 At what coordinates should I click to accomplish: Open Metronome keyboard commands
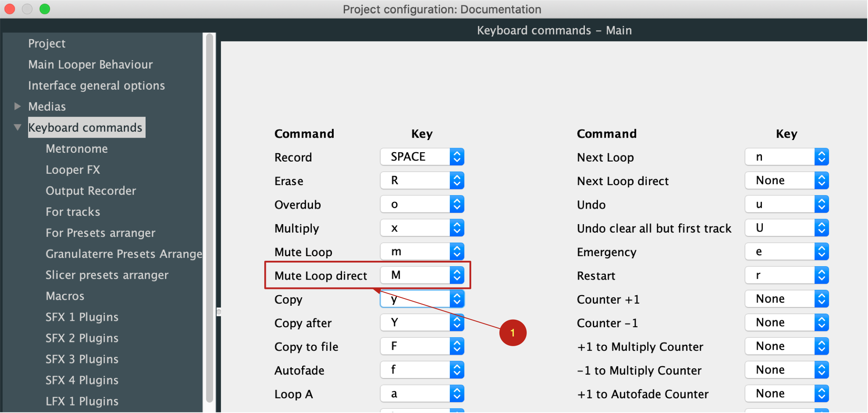(x=77, y=148)
